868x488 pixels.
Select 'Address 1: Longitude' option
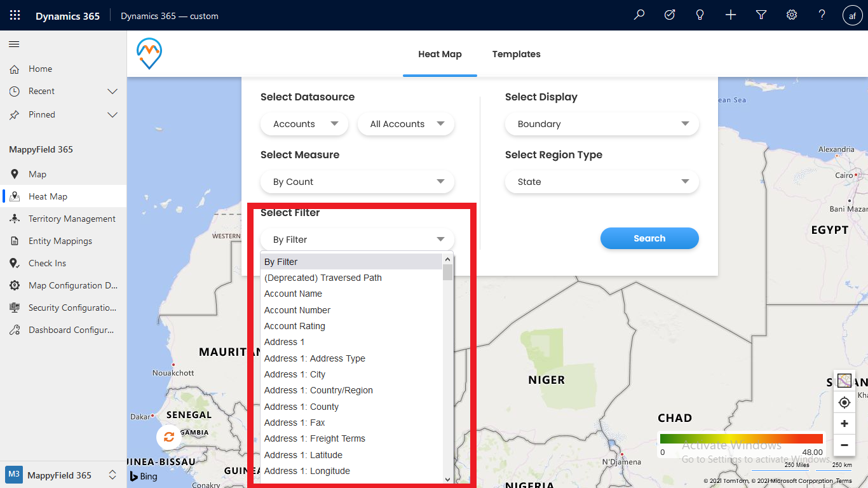[x=351, y=471]
